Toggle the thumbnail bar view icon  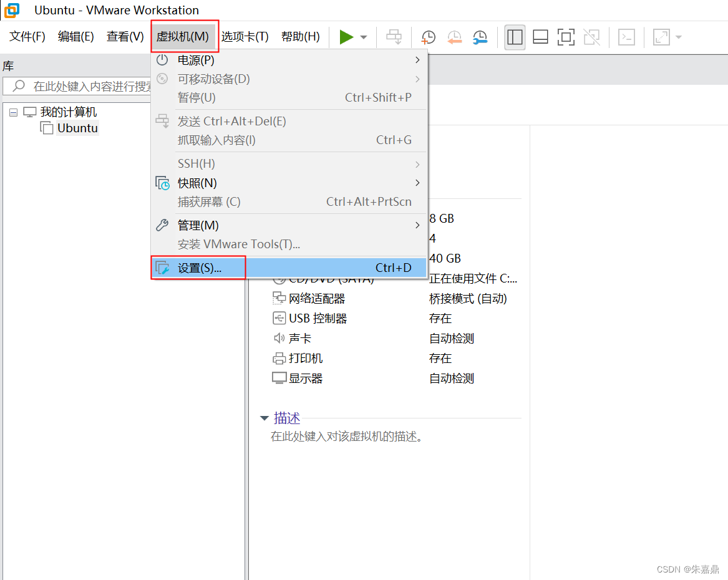coord(540,37)
